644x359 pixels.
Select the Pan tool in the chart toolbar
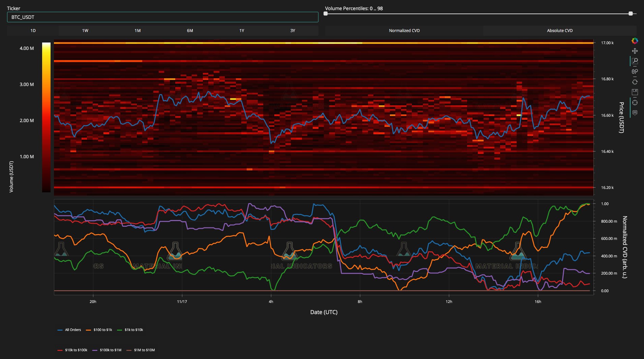[635, 51]
